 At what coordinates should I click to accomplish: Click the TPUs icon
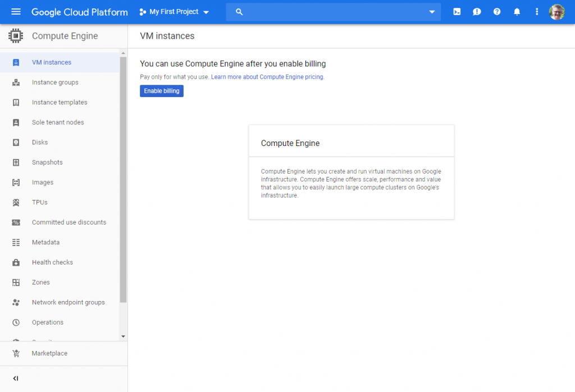(x=16, y=202)
